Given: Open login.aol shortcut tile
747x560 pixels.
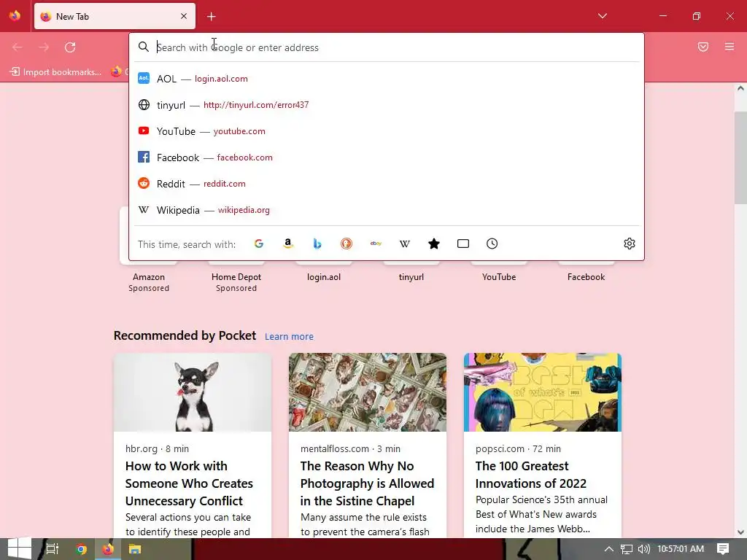Looking at the screenshot, I should (323, 276).
